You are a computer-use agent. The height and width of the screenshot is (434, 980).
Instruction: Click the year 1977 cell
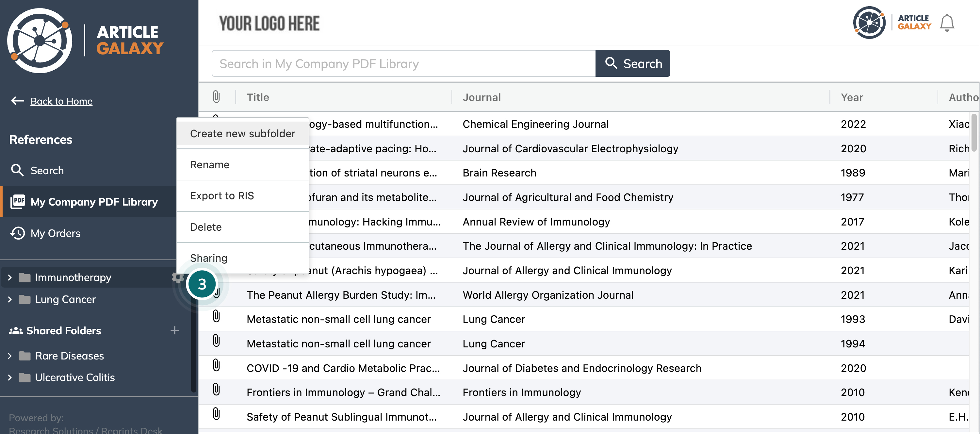coord(852,197)
